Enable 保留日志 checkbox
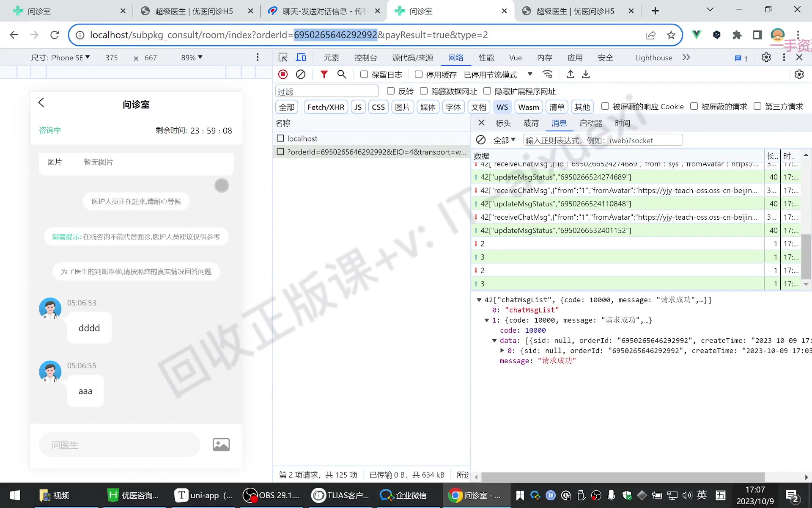Viewport: 812px width, 508px height. (x=364, y=75)
